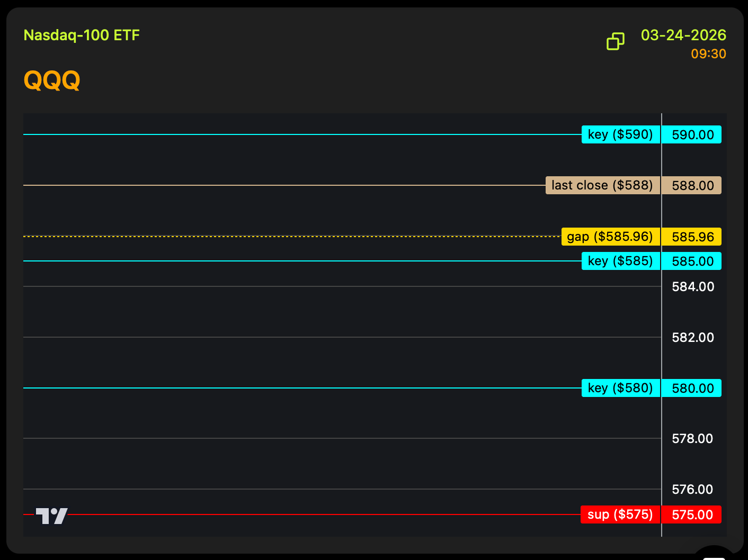Click the 582.00 price axis value
This screenshot has height=560, width=748.
(692, 338)
